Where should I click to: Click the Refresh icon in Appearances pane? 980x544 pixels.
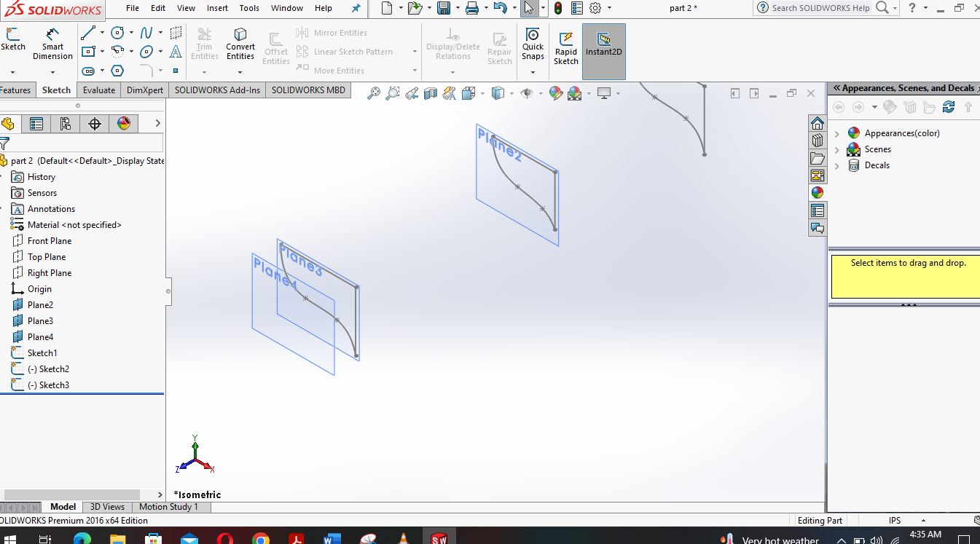948,106
